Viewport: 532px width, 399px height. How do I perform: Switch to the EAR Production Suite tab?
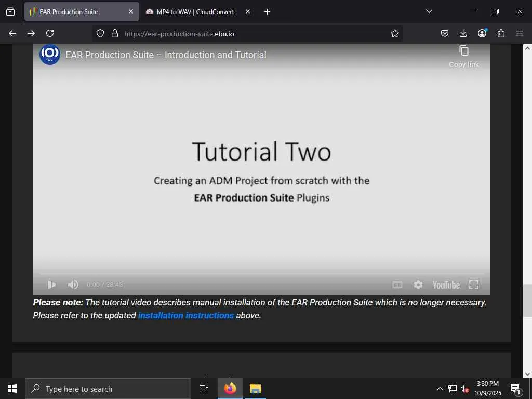coord(82,11)
